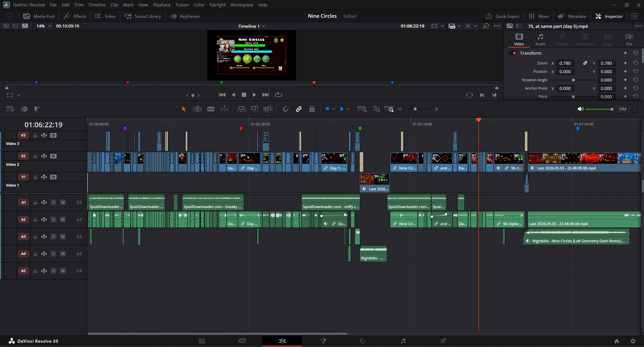
Task: Open Timeline View Options icon
Action: coord(10,109)
